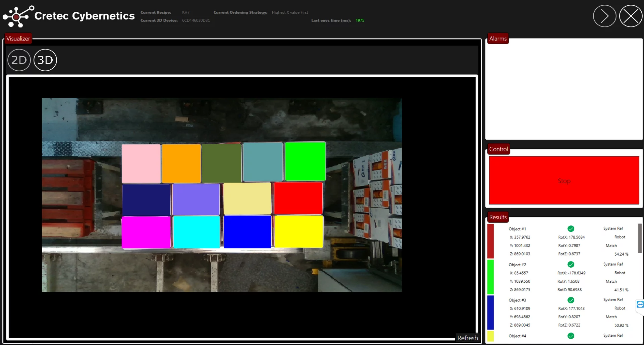Click the next arrow circle button

[604, 16]
